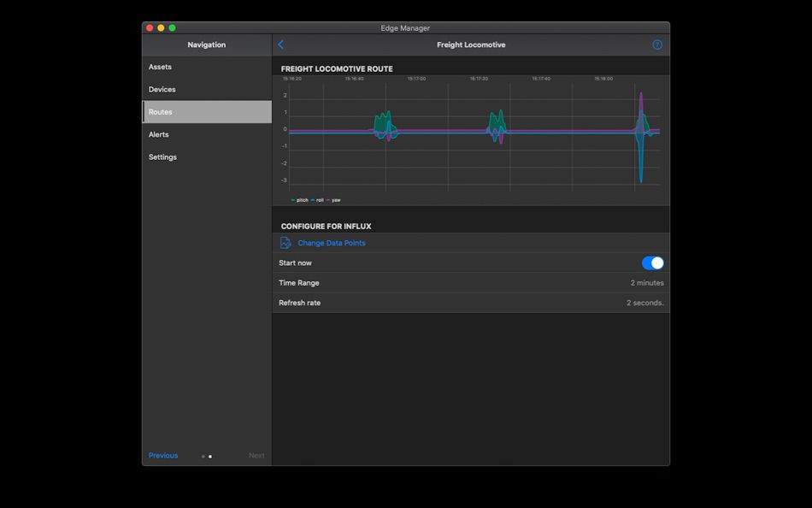
Task: Click the Previous link
Action: tap(162, 455)
